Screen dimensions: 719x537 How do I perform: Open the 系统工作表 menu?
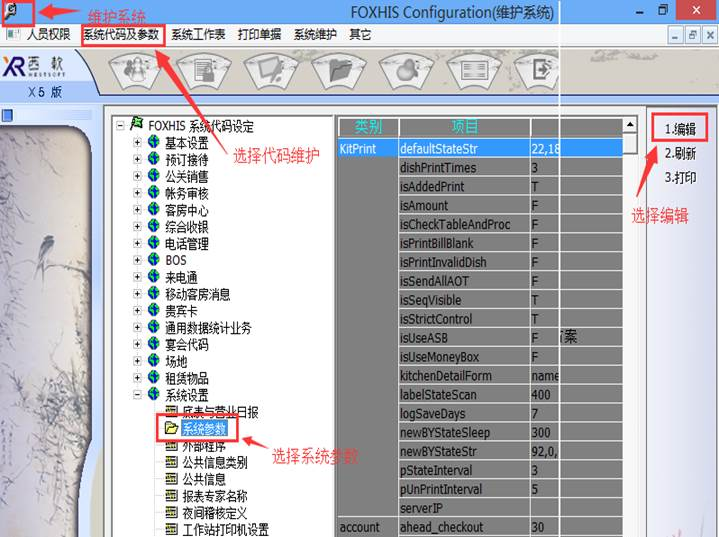click(198, 34)
